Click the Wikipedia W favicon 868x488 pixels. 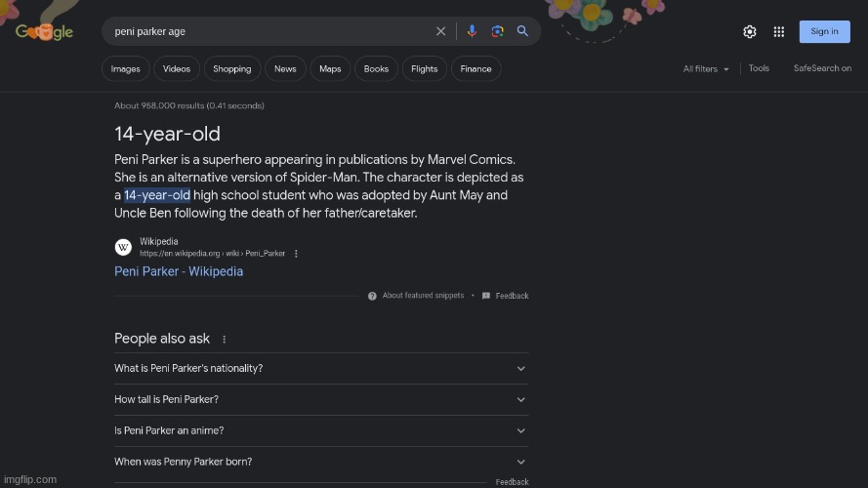pos(123,247)
